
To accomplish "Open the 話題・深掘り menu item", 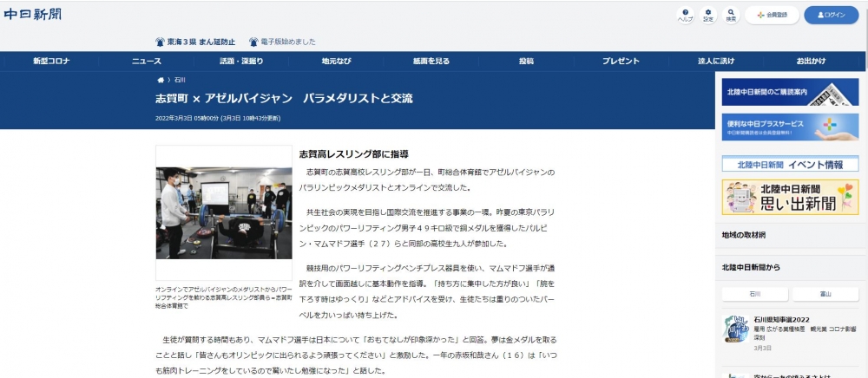I will [x=241, y=62].
